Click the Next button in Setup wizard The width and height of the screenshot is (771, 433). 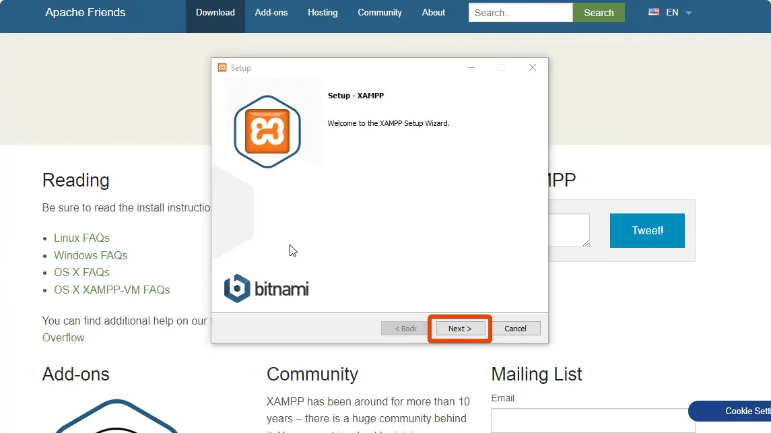pyautogui.click(x=459, y=328)
